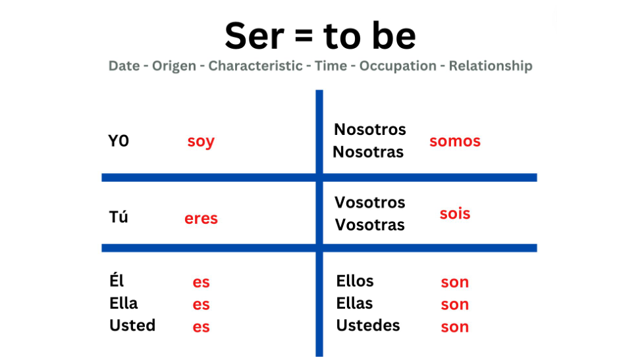
Task: Click the pronoun "YO"
Action: point(119,141)
